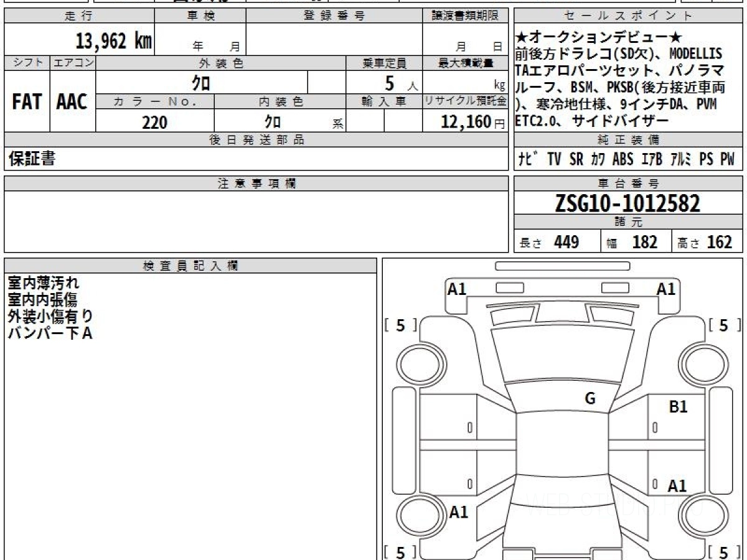The image size is (747, 560).
Task: Click the 保証書 entry under later-shipped parts
Action: click(32, 159)
